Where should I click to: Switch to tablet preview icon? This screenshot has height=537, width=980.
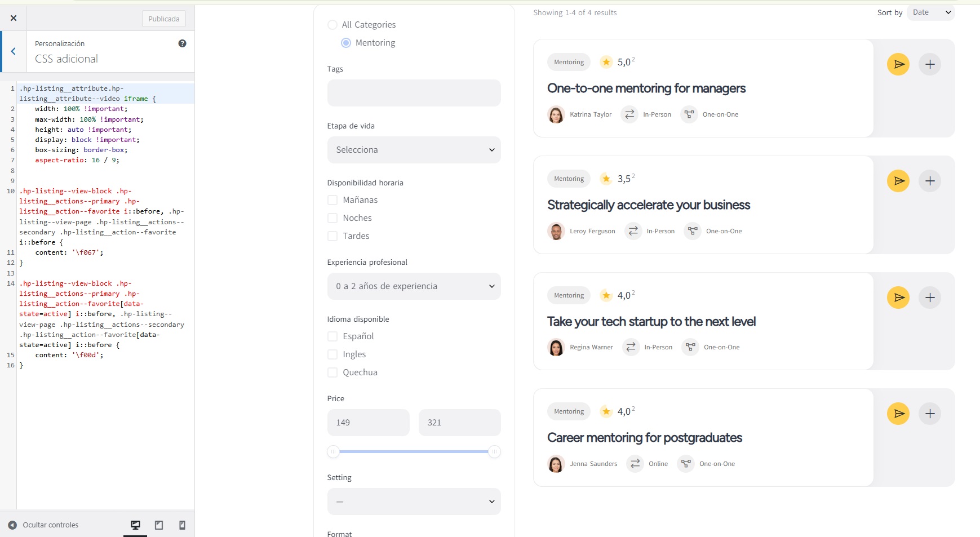[159, 525]
